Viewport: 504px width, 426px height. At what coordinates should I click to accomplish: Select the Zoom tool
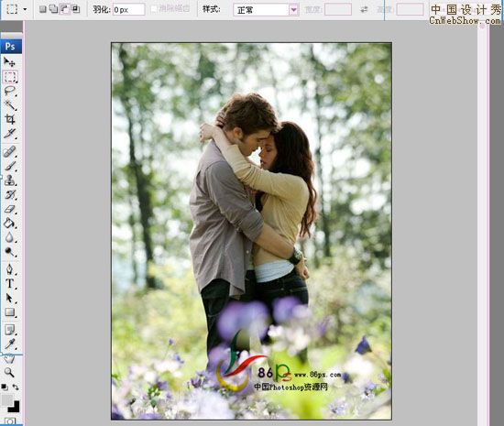point(10,373)
